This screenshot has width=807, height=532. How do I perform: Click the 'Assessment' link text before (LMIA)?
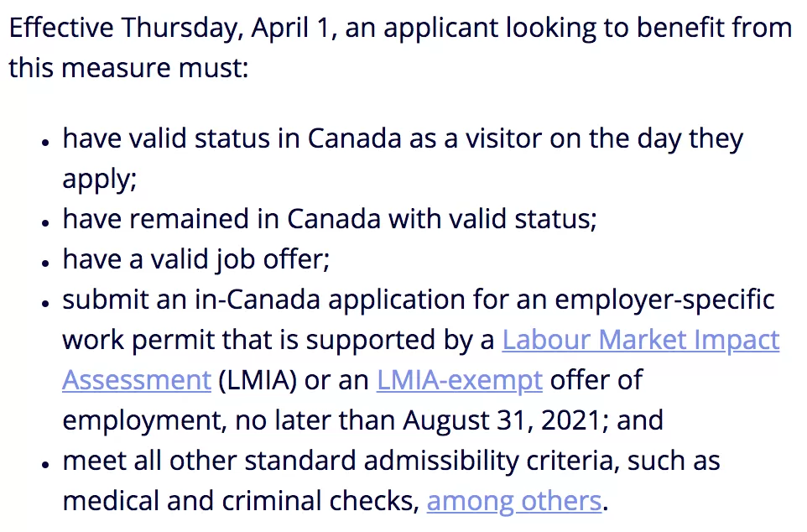[x=137, y=381]
